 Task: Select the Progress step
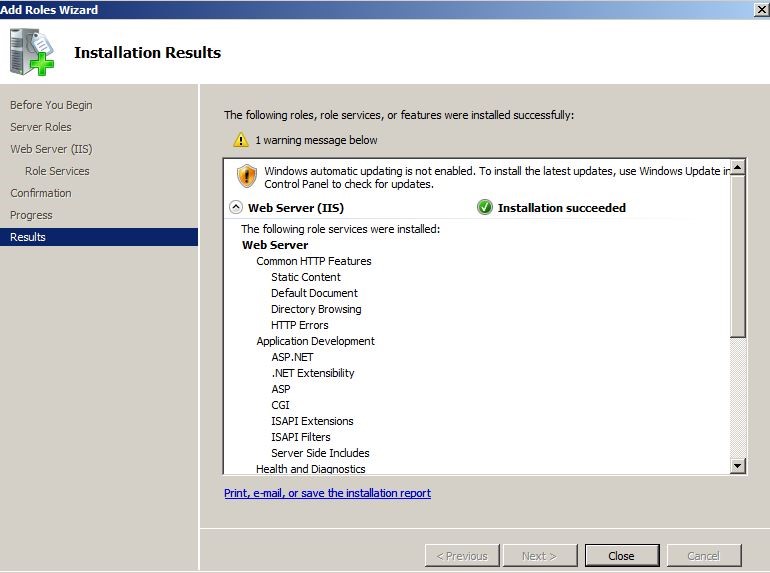[x=31, y=215]
